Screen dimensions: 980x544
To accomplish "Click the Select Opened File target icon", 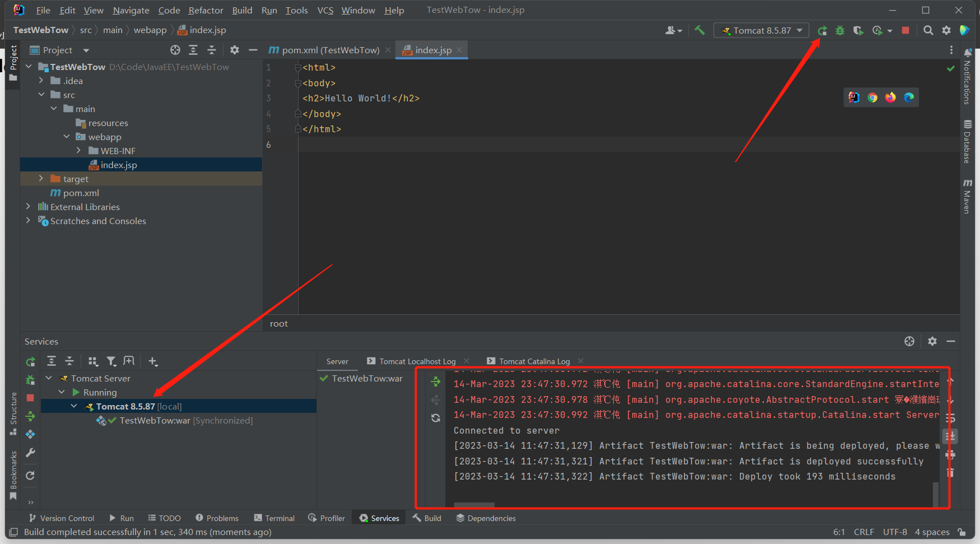I will click(x=175, y=50).
